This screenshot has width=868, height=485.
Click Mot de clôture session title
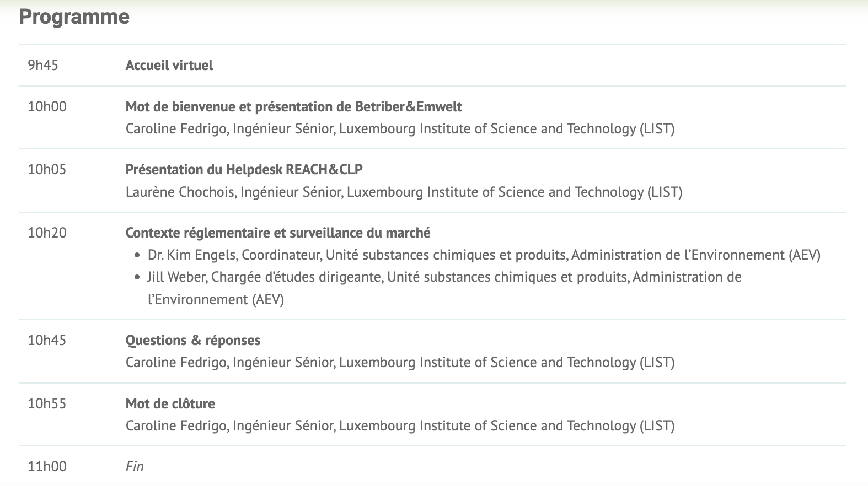170,403
